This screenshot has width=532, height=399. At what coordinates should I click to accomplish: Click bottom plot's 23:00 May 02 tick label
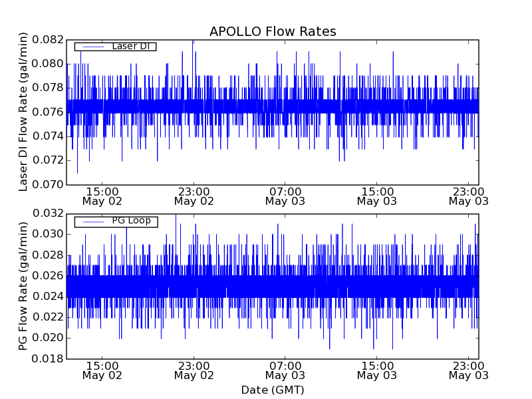coord(194,370)
